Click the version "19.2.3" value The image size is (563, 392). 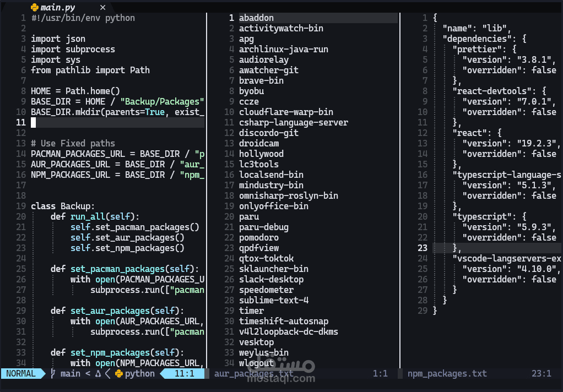(x=537, y=144)
